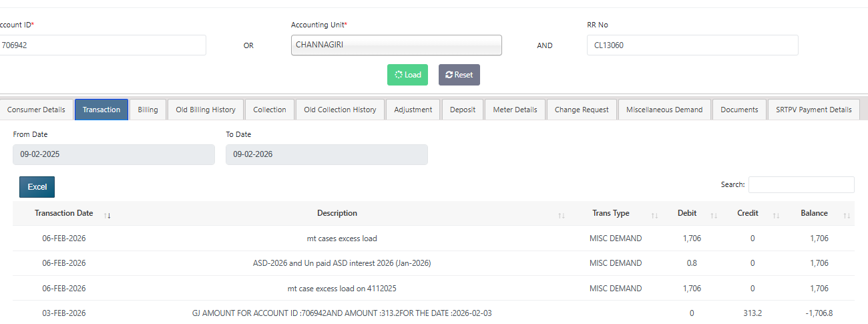Export transactions using Excel button
This screenshot has width=868, height=324.
pyautogui.click(x=37, y=187)
